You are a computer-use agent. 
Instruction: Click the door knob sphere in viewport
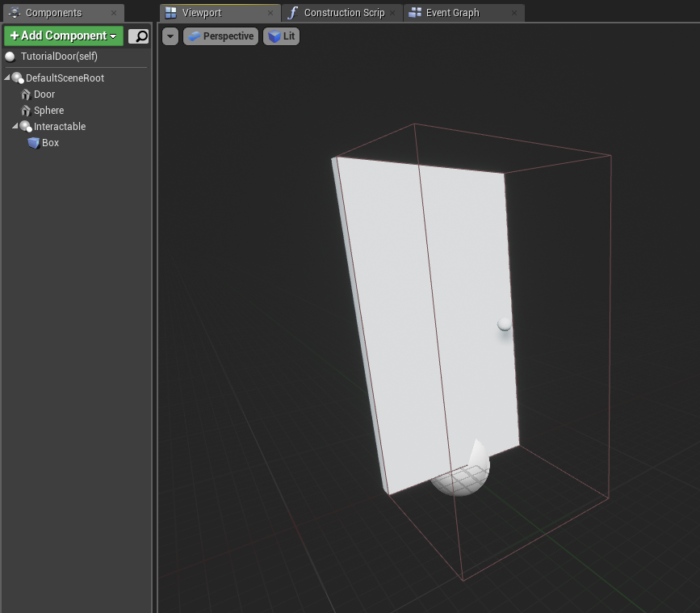pyautogui.click(x=505, y=324)
